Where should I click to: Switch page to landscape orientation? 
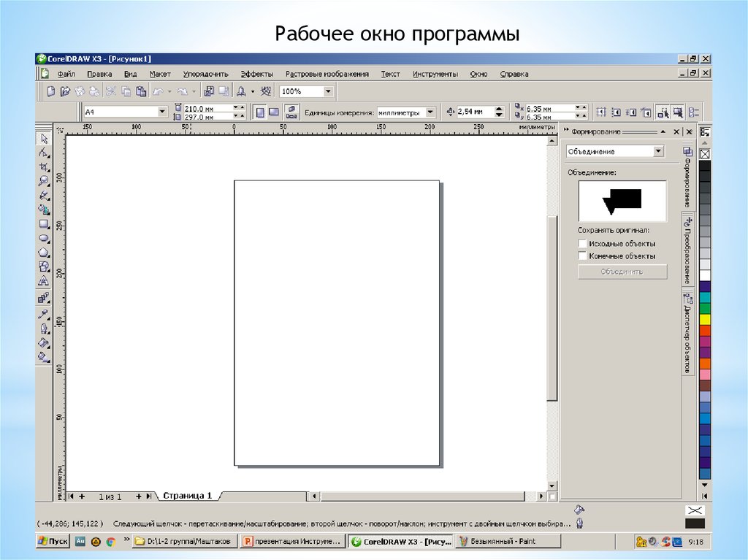[x=273, y=112]
